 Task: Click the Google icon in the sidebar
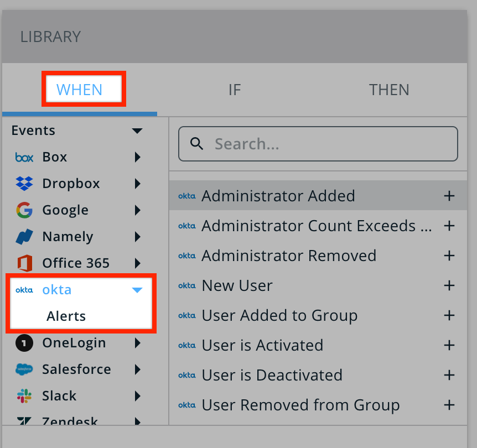click(23, 210)
